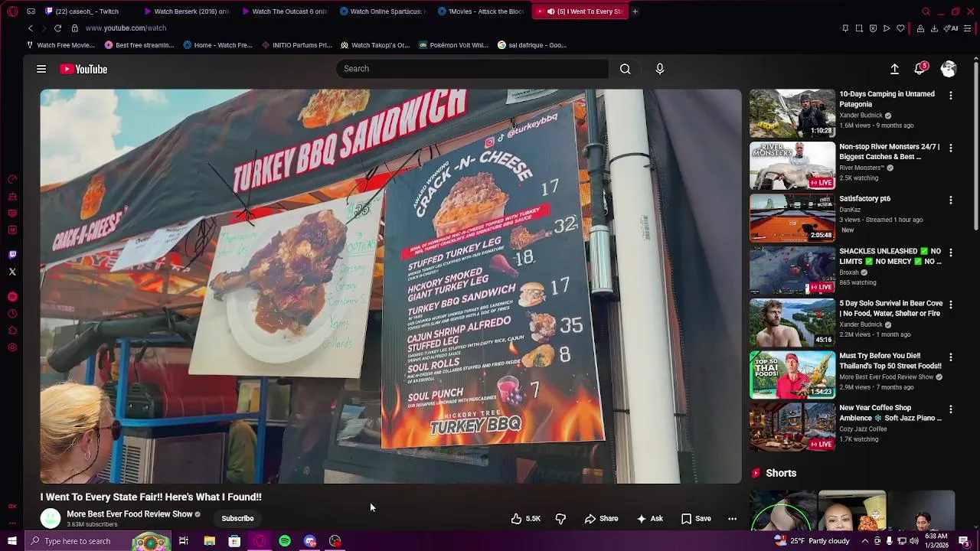Screen dimensions: 980x551
Task: Open a new tab with plus button
Action: tap(635, 11)
